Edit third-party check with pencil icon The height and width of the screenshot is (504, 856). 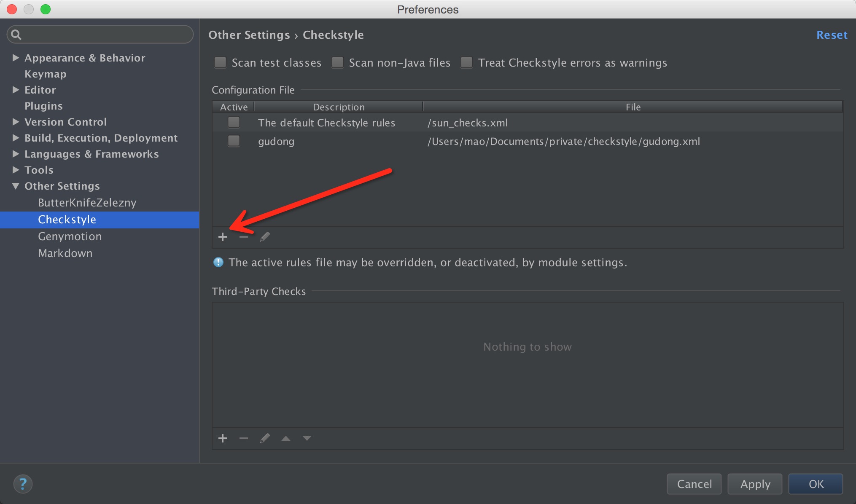point(265,438)
